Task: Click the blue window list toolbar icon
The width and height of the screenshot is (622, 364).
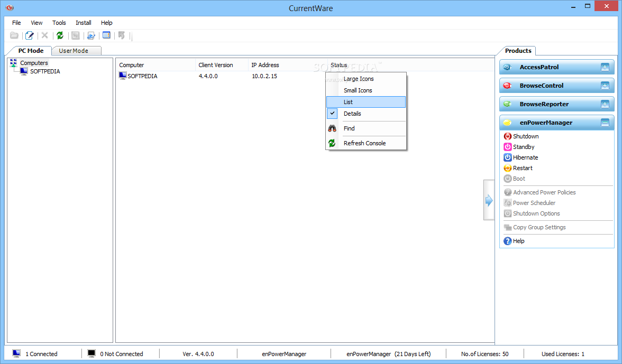Action: [x=106, y=35]
